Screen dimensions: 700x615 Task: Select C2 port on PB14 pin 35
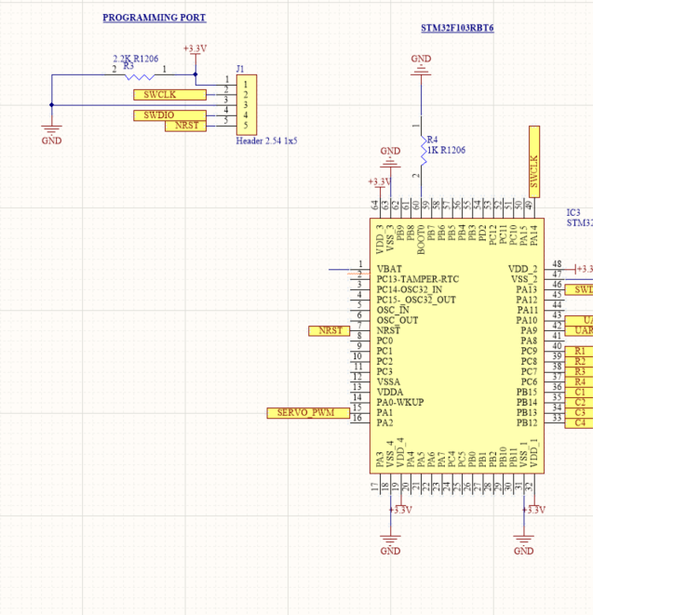579,403
